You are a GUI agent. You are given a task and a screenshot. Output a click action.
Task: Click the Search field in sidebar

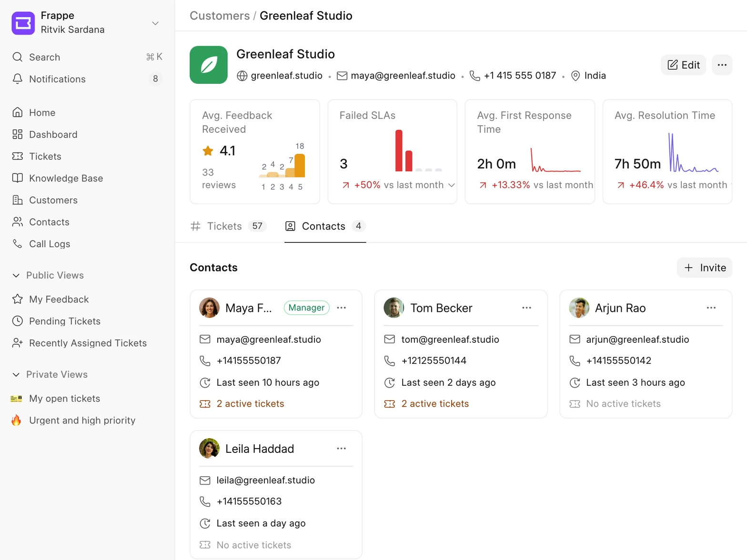[x=87, y=57]
